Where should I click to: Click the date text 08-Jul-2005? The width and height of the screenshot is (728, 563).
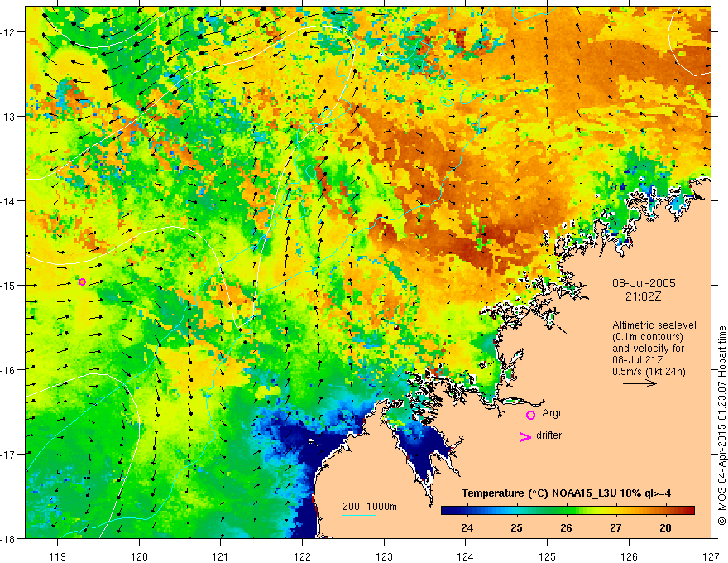[x=644, y=283]
